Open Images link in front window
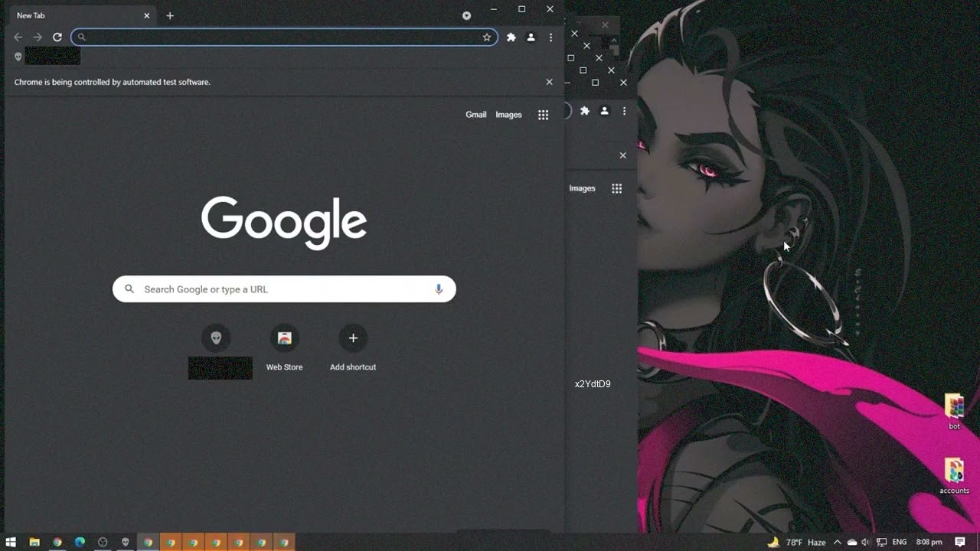 click(508, 115)
